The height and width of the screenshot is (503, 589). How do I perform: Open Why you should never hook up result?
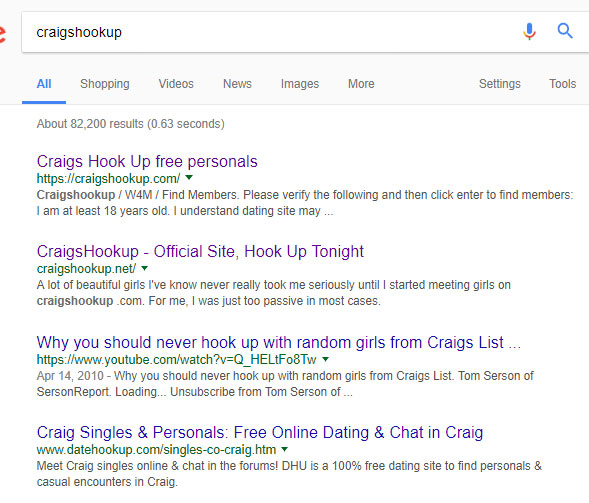click(x=279, y=342)
